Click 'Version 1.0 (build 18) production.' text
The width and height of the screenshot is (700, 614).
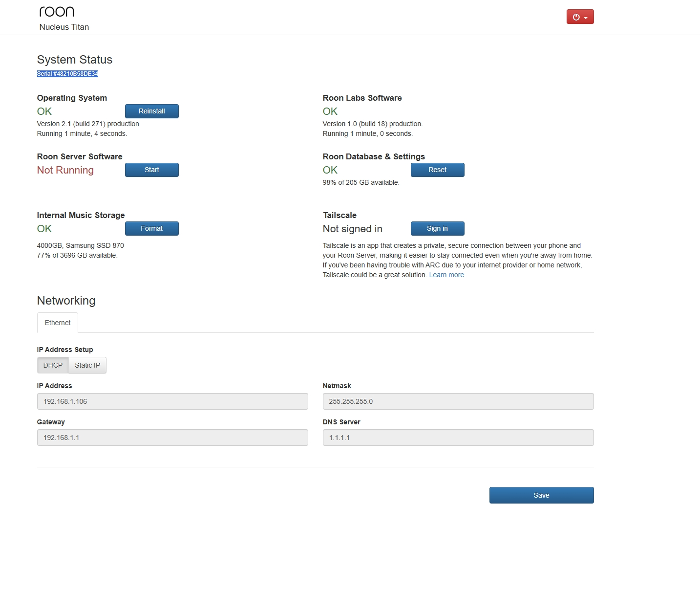tap(373, 124)
